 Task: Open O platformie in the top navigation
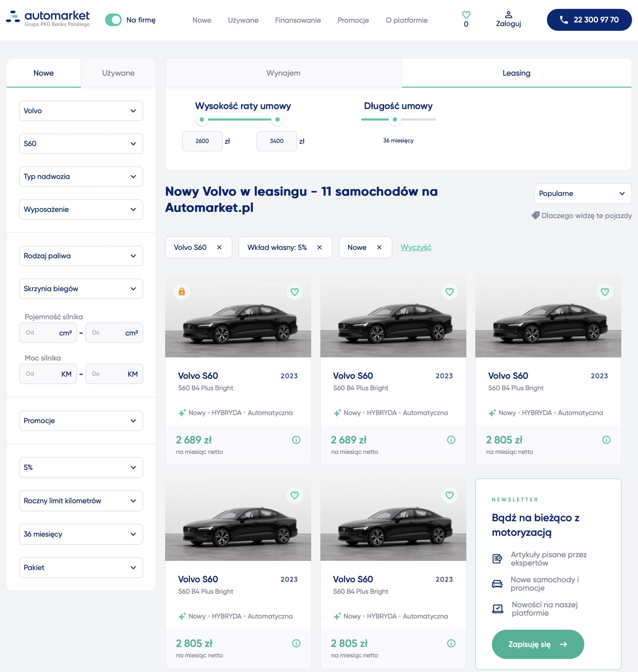(x=407, y=20)
